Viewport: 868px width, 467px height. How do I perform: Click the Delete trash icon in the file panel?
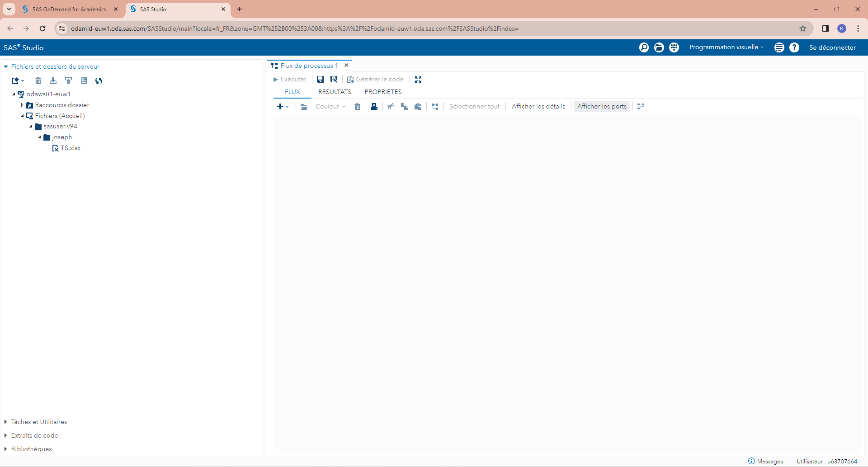(x=38, y=81)
